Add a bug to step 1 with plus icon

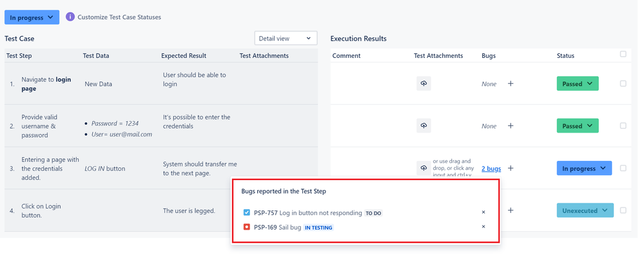tap(511, 84)
